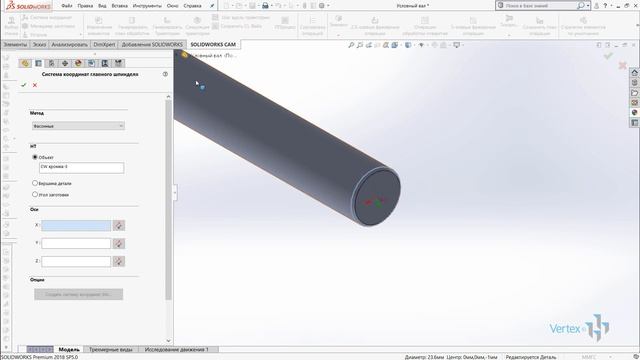Open the Метод dropdown
The width and height of the screenshot is (640, 360).
point(78,126)
